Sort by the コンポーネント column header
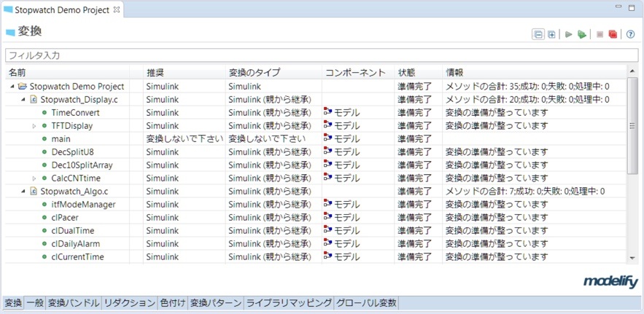This screenshot has height=314, width=644. 358,73
